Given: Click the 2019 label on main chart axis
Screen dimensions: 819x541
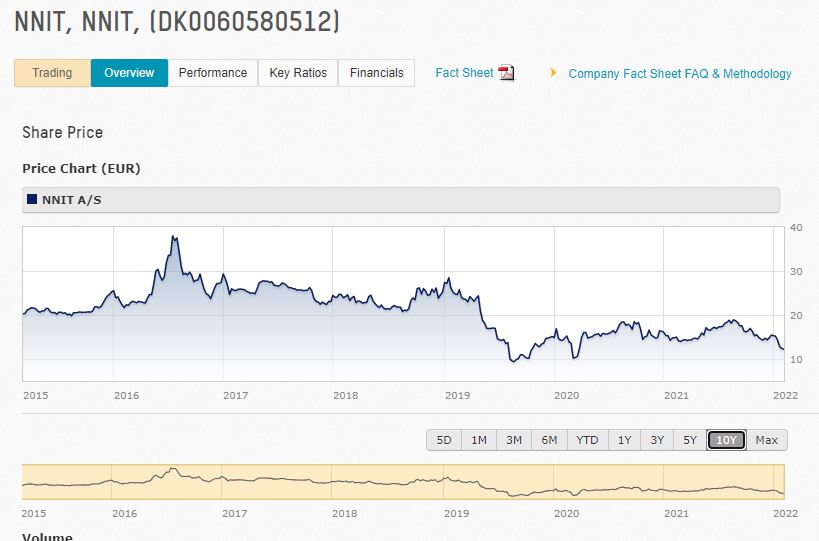Looking at the screenshot, I should point(458,395).
